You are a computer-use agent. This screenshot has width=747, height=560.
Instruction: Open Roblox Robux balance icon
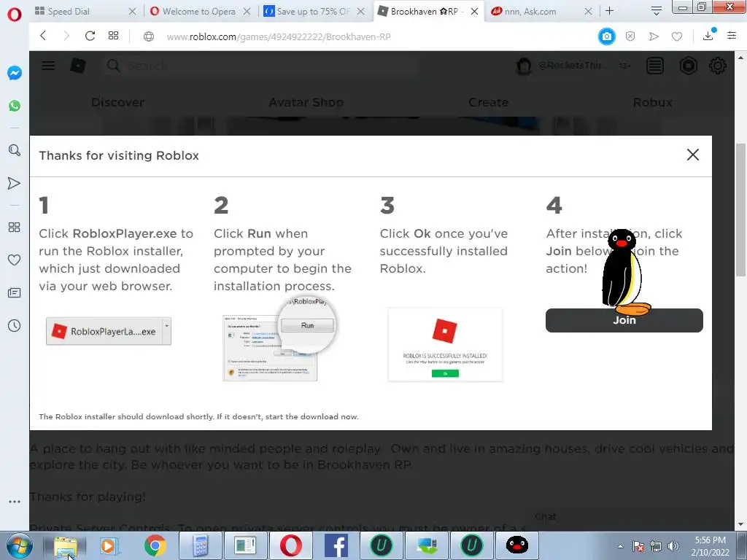pyautogui.click(x=688, y=66)
